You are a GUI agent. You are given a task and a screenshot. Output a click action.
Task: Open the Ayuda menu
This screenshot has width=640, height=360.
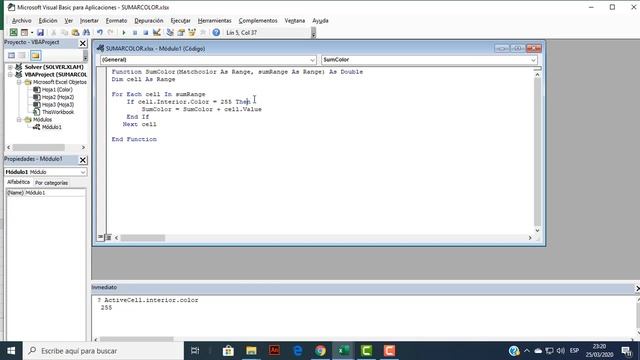coord(320,20)
